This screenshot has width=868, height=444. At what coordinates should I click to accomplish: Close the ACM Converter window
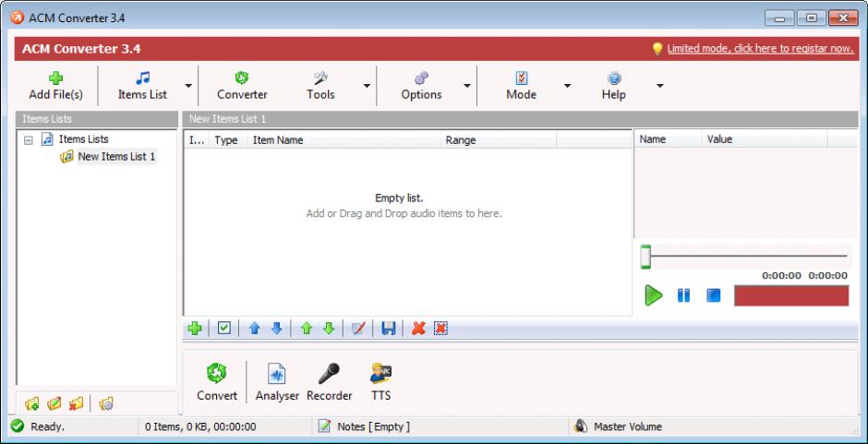pos(843,18)
